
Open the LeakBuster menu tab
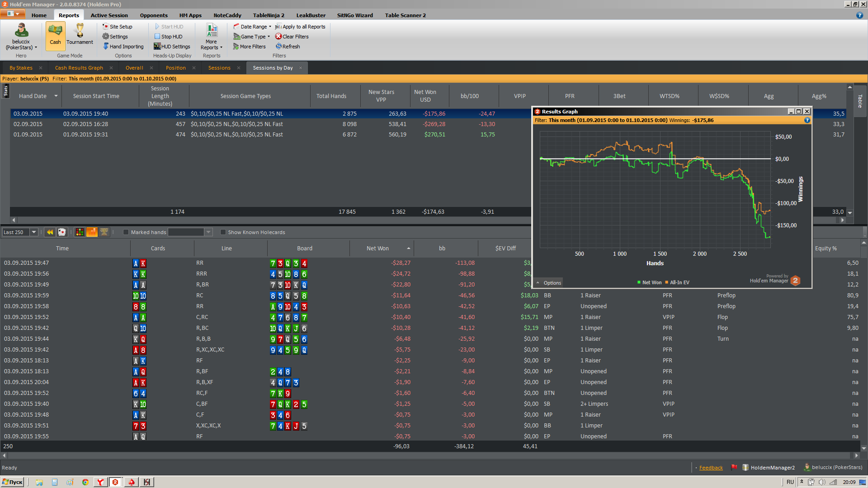point(311,15)
